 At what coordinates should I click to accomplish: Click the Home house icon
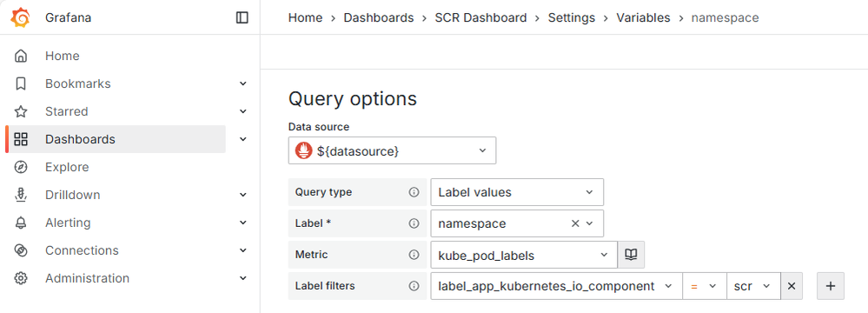(21, 56)
